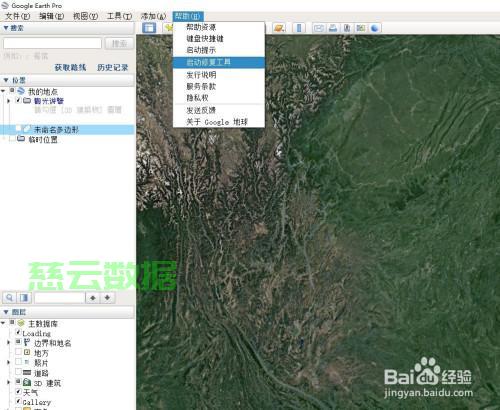Click the 未命名多边形 polygon icon
Image resolution: width=500 pixels, height=410 pixels.
[27, 129]
